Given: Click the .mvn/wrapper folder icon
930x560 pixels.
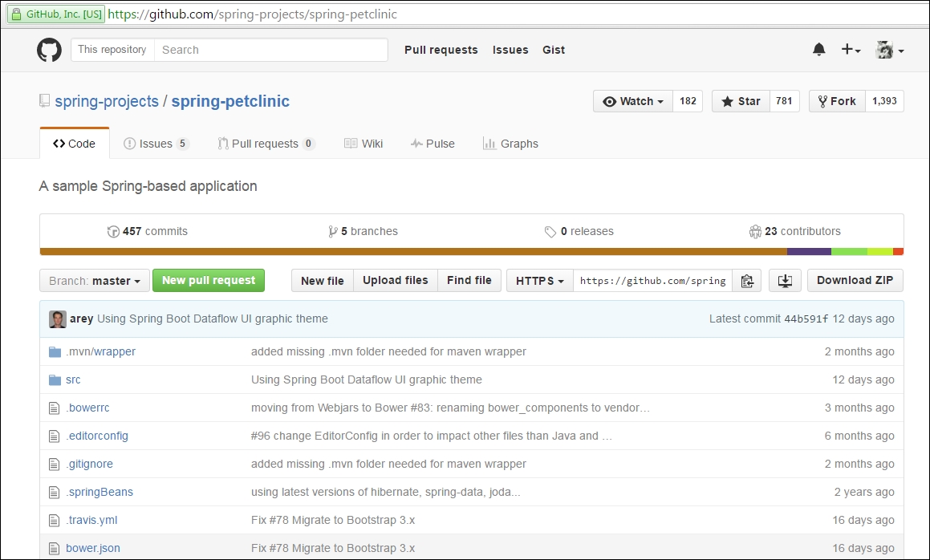Looking at the screenshot, I should coord(55,351).
